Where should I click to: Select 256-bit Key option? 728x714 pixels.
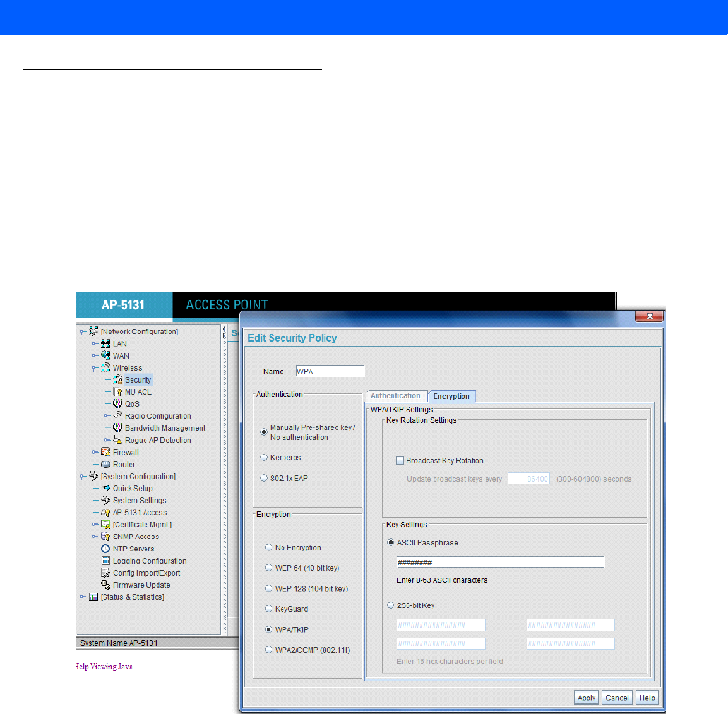click(x=390, y=605)
